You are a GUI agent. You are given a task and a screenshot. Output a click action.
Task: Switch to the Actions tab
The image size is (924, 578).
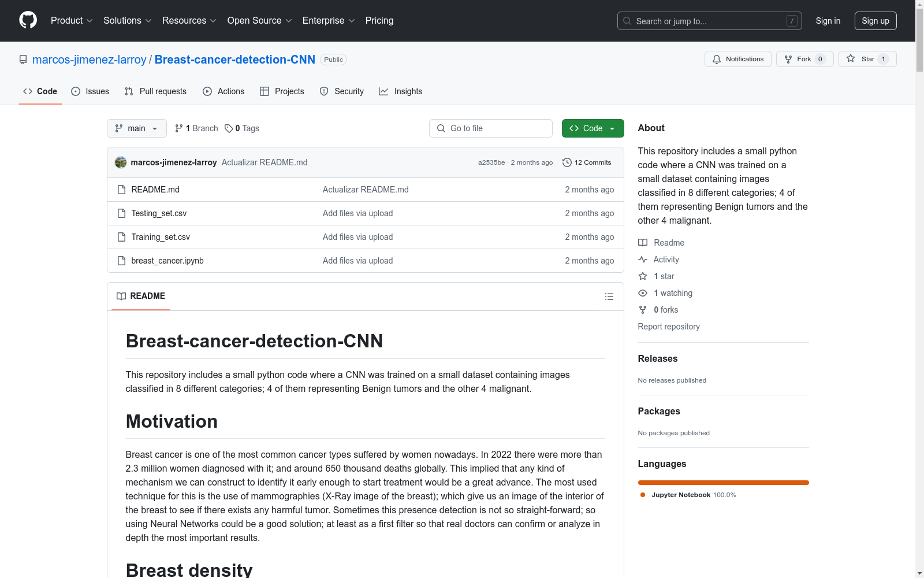(223, 91)
